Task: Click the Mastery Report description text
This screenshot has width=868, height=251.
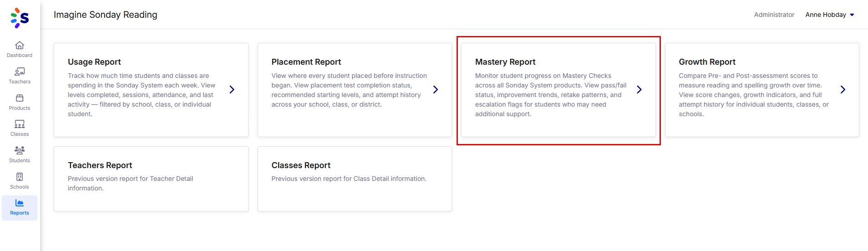Action: coord(551,95)
